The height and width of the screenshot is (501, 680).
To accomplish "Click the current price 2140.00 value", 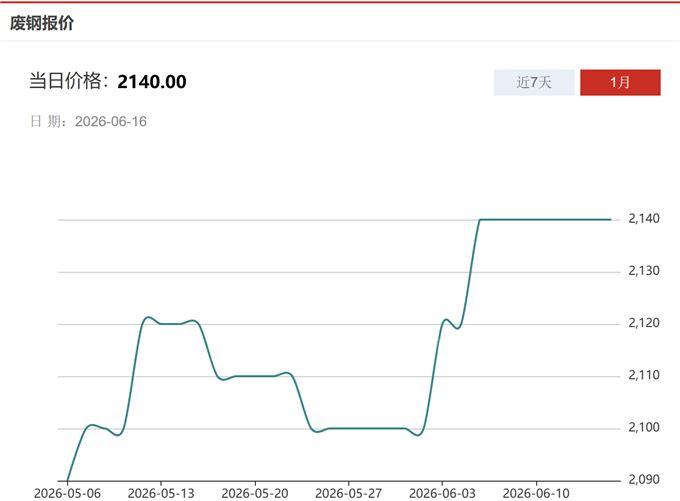I will coord(152,82).
